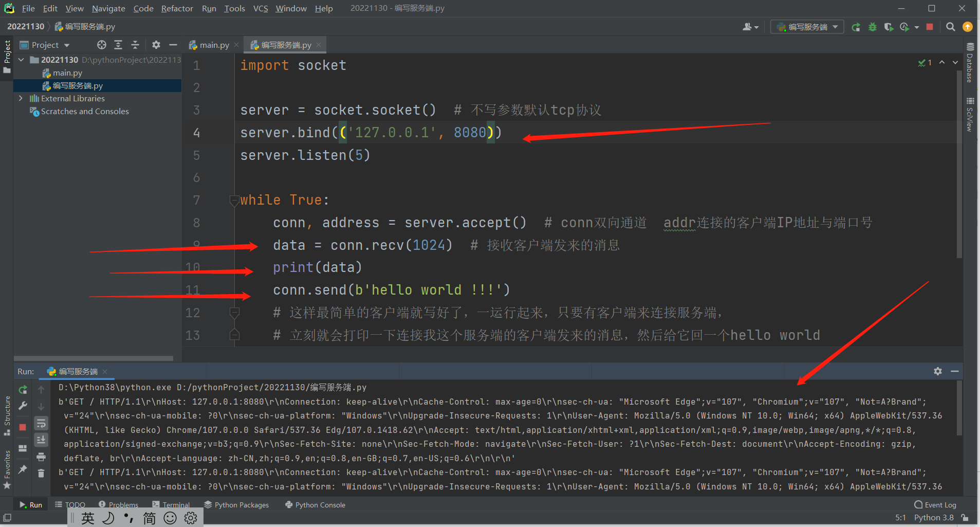Click the Run console vertical scrollbar
The height and width of the screenshot is (527, 980).
point(959,409)
